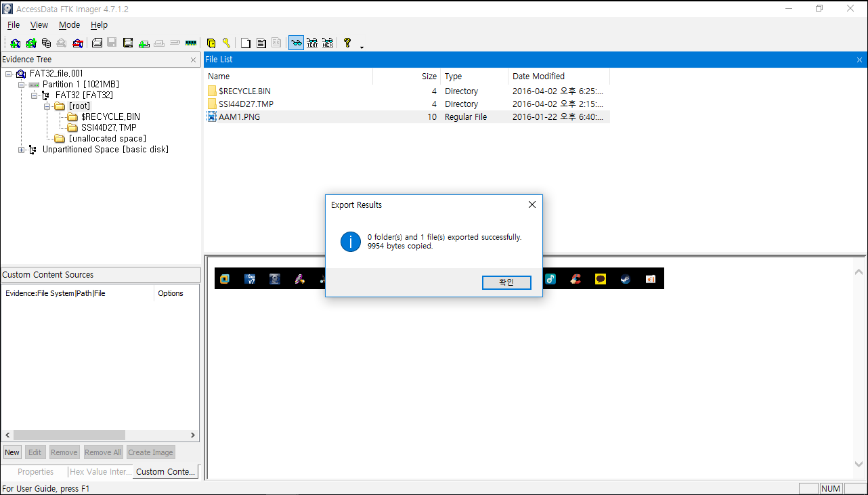Close the Evidence Tree panel
The image size is (868, 495).
193,60
